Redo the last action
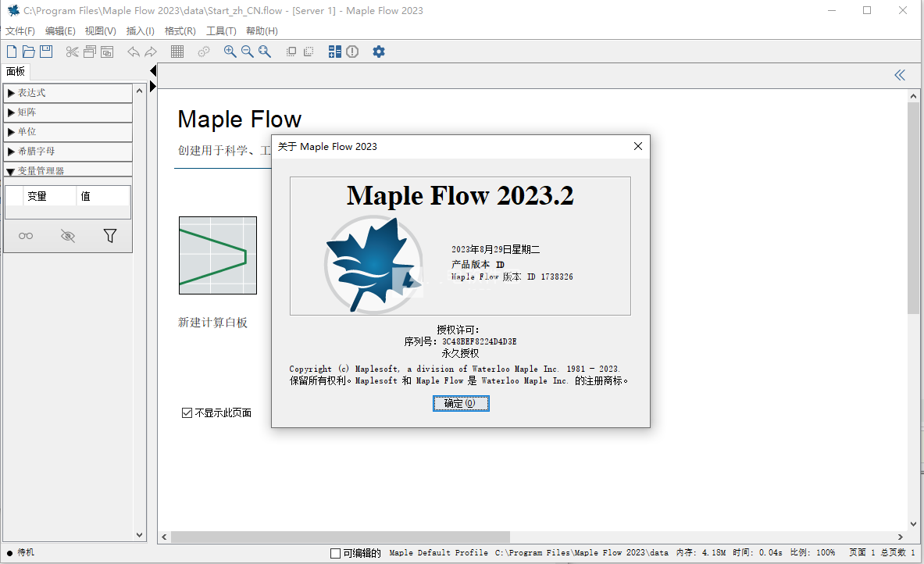Image resolution: width=924 pixels, height=564 pixels. click(x=151, y=52)
